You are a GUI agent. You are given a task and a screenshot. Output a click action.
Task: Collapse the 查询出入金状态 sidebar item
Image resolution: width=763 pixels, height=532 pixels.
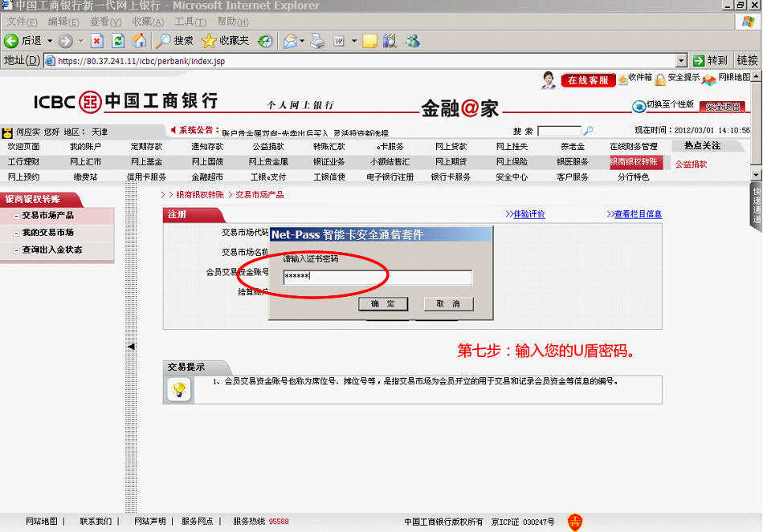(x=17, y=250)
